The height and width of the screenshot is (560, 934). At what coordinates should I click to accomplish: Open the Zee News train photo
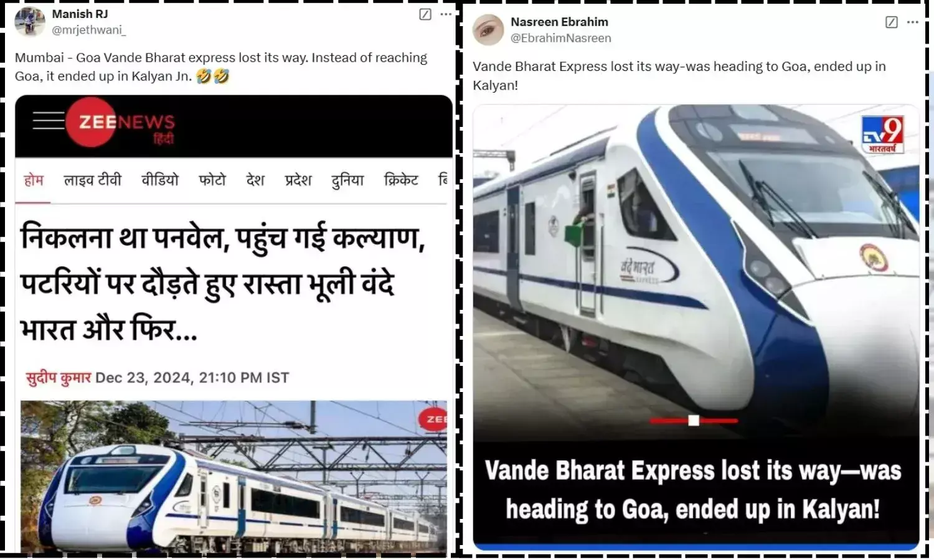pos(234,477)
